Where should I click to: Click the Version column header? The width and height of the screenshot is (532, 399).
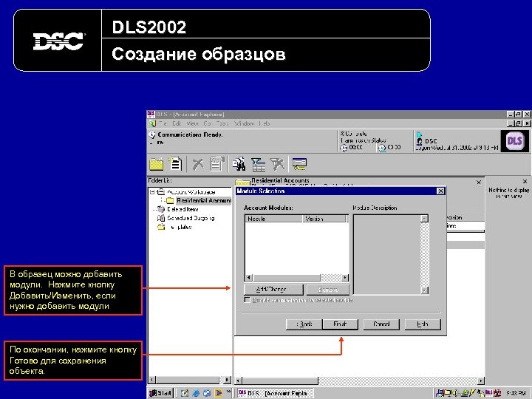click(x=324, y=219)
